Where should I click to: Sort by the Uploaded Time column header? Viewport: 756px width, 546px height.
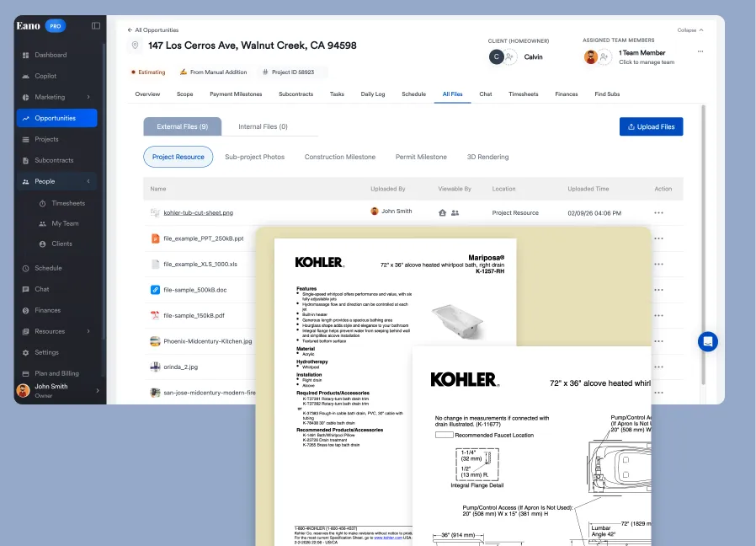point(588,190)
